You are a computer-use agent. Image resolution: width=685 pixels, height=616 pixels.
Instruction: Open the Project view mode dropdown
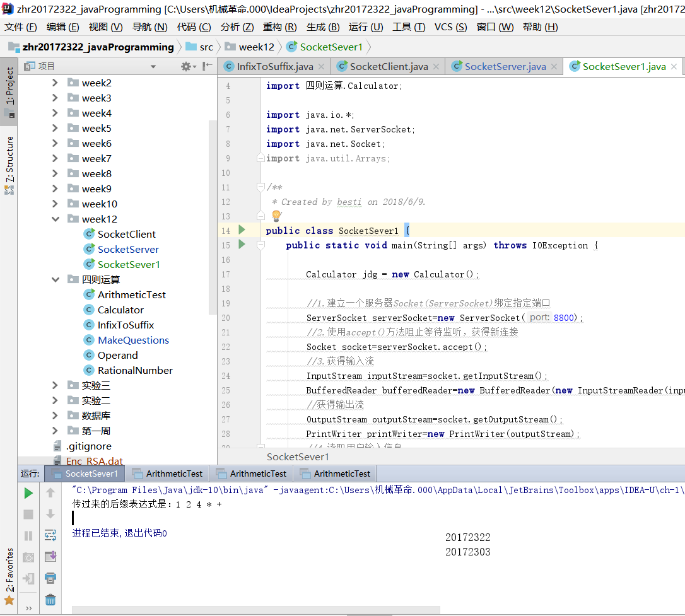[x=153, y=67]
